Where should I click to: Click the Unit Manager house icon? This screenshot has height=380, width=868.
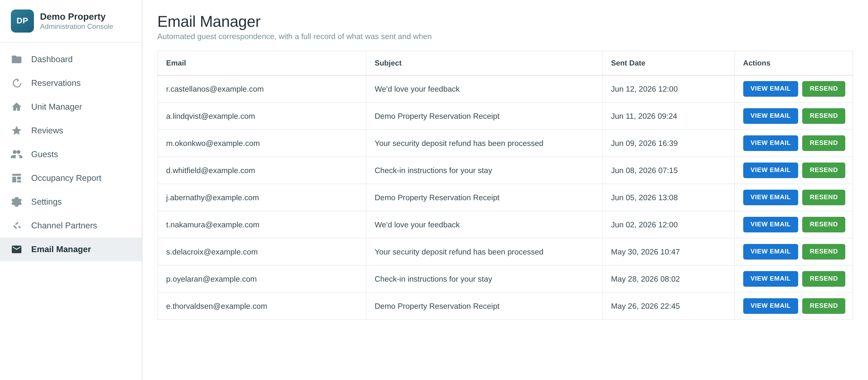point(17,107)
